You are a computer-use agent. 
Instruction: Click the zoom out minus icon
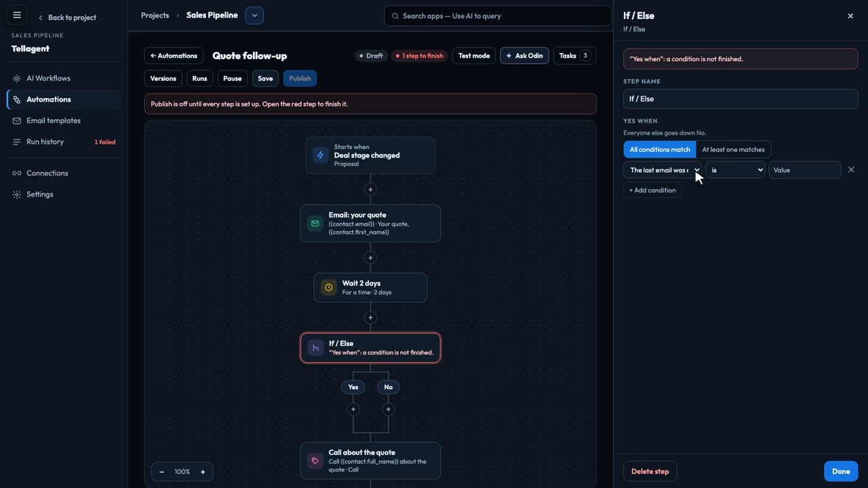(161, 472)
